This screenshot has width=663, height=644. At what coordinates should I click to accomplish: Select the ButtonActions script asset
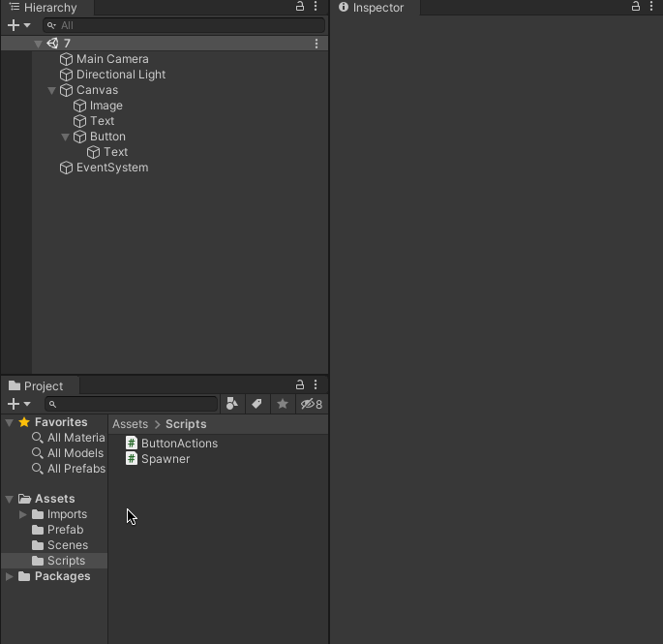[x=179, y=444]
